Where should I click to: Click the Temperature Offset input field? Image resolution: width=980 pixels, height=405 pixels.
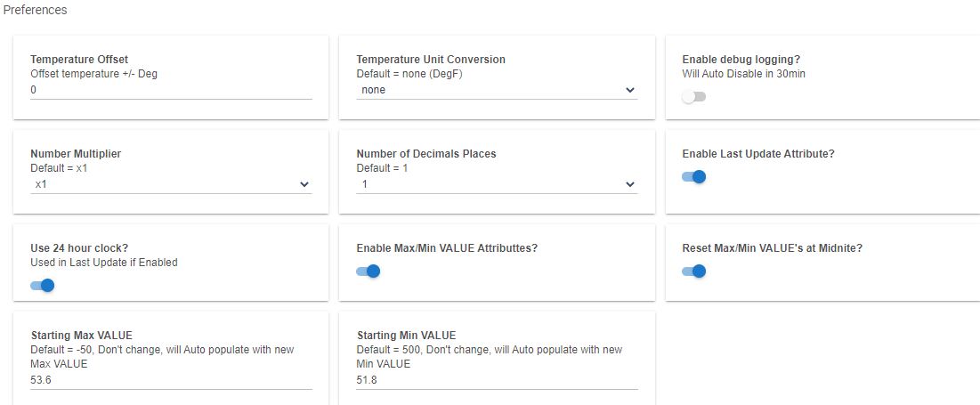click(x=171, y=90)
